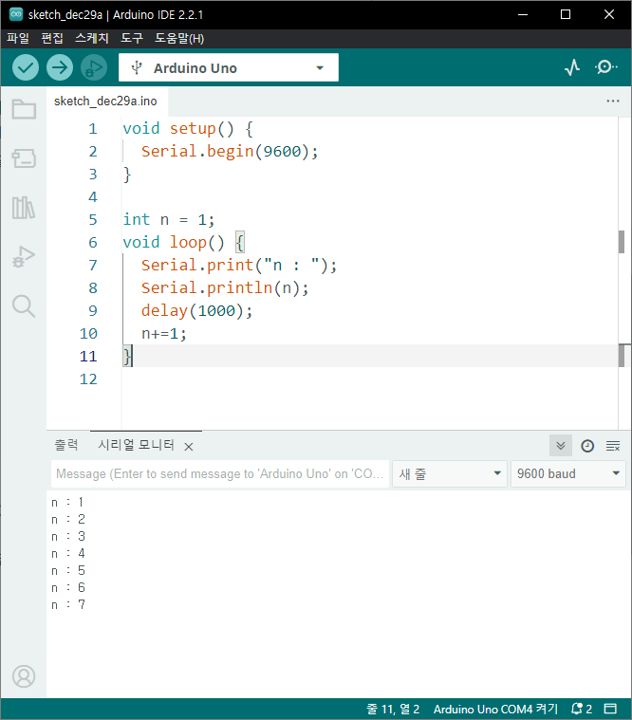Open the 스케치 menu

tap(92, 38)
